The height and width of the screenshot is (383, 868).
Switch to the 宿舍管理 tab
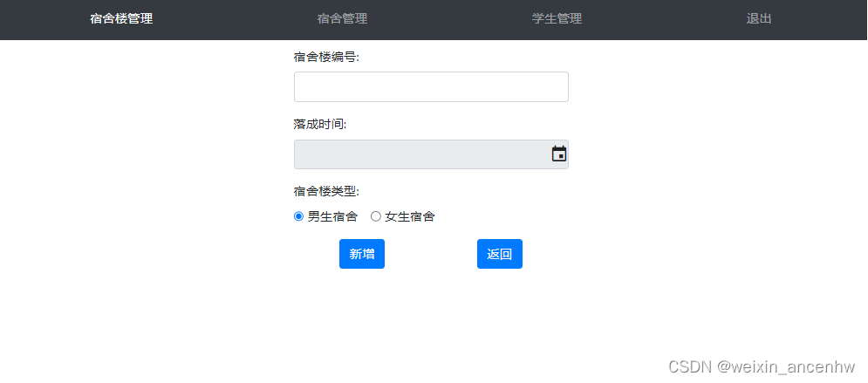click(x=342, y=19)
